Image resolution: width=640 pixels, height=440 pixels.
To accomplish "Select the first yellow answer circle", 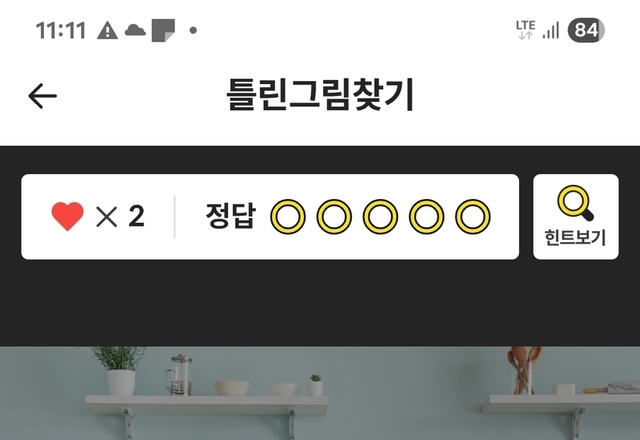I will pyautogui.click(x=288, y=217).
